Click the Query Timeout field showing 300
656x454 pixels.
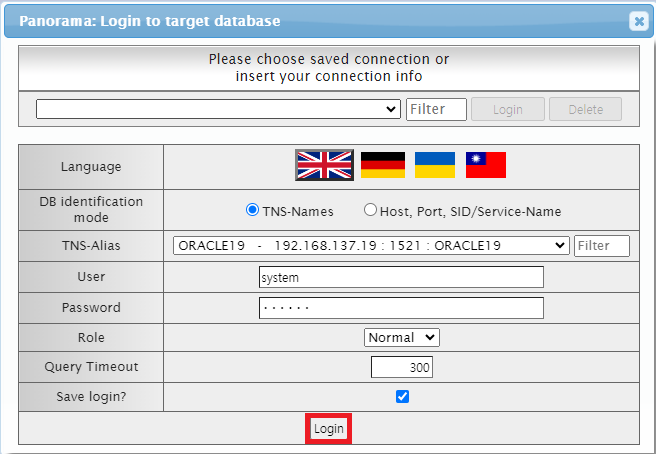(x=402, y=367)
